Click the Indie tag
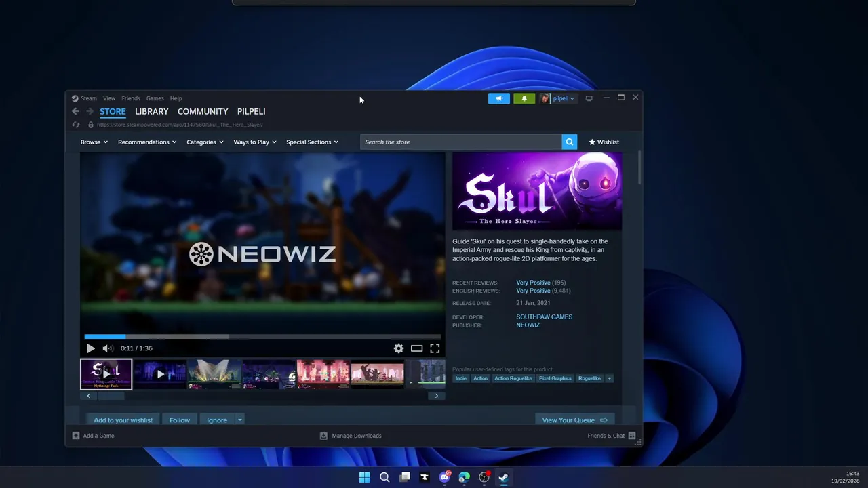Image resolution: width=868 pixels, height=488 pixels. point(461,378)
